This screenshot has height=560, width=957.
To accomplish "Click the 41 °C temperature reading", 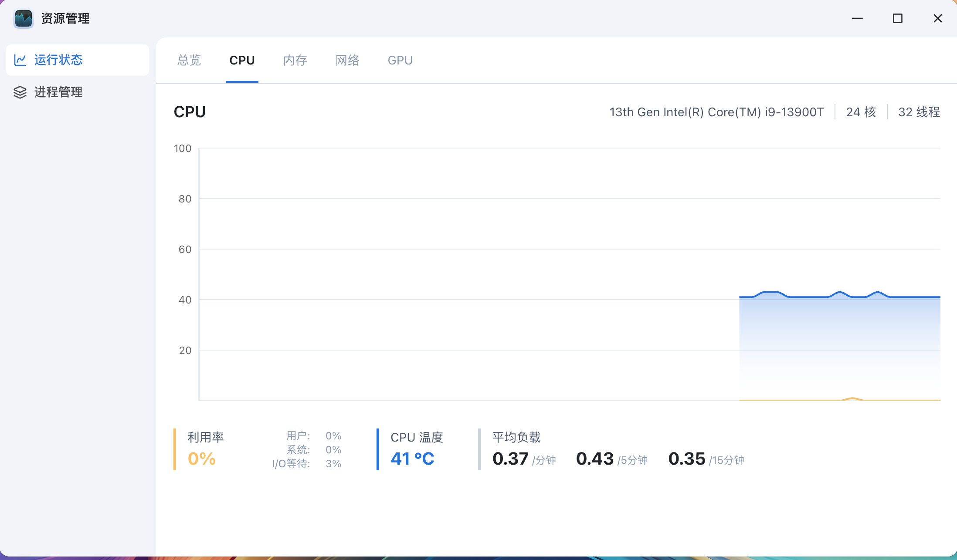I will (x=412, y=459).
